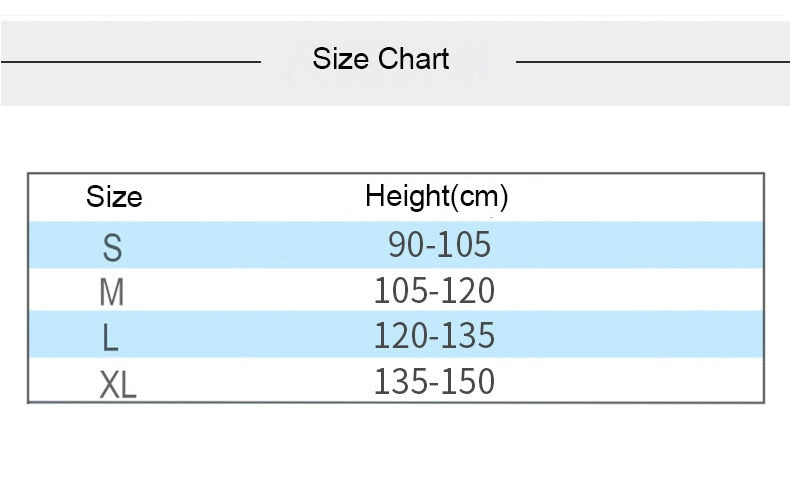Click the number 120 in M row
Image resolution: width=790 pixels, height=500 pixels.
pos(467,291)
